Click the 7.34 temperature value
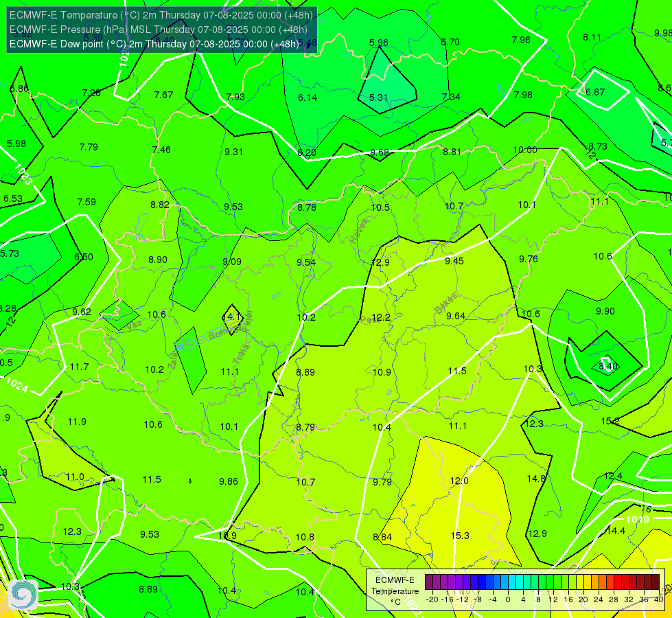 click(x=451, y=97)
